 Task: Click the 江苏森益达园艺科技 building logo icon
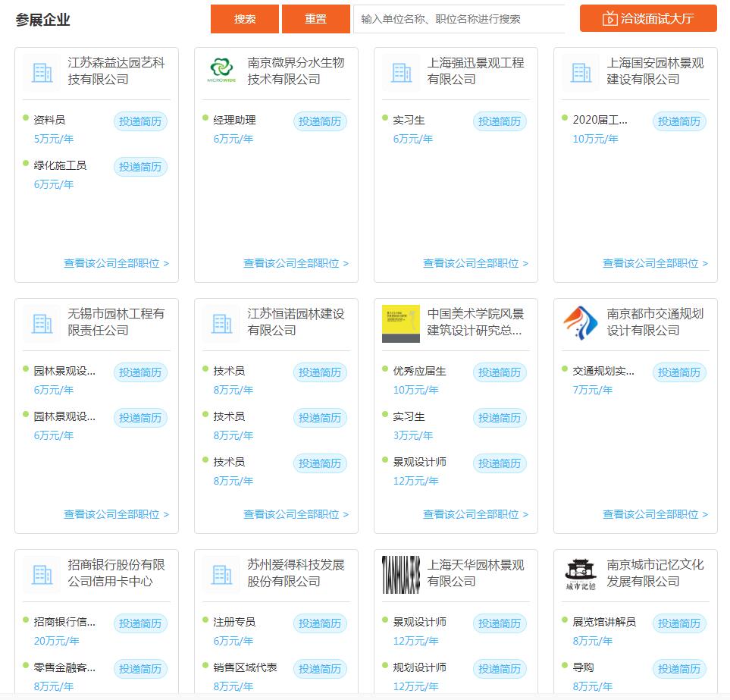point(42,73)
